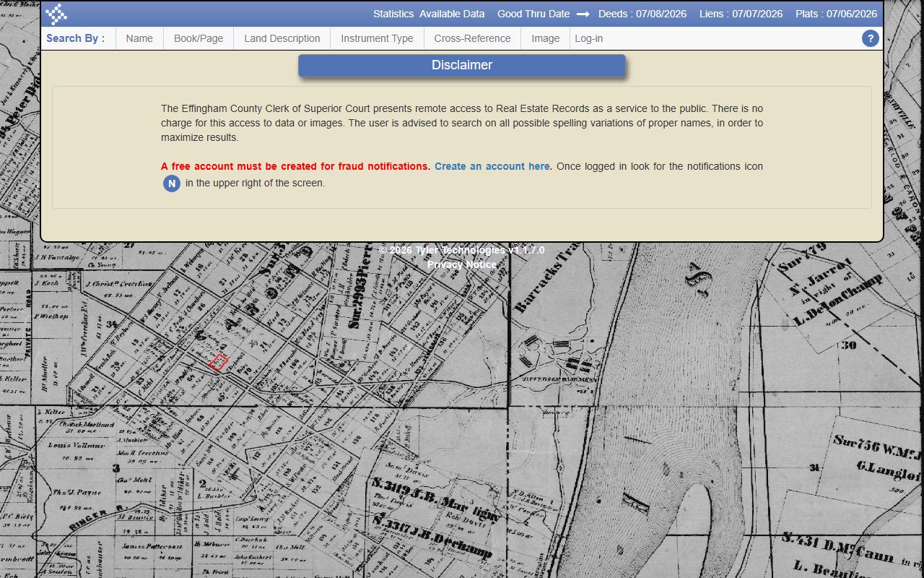
Task: Select the Image search tab
Action: point(546,38)
